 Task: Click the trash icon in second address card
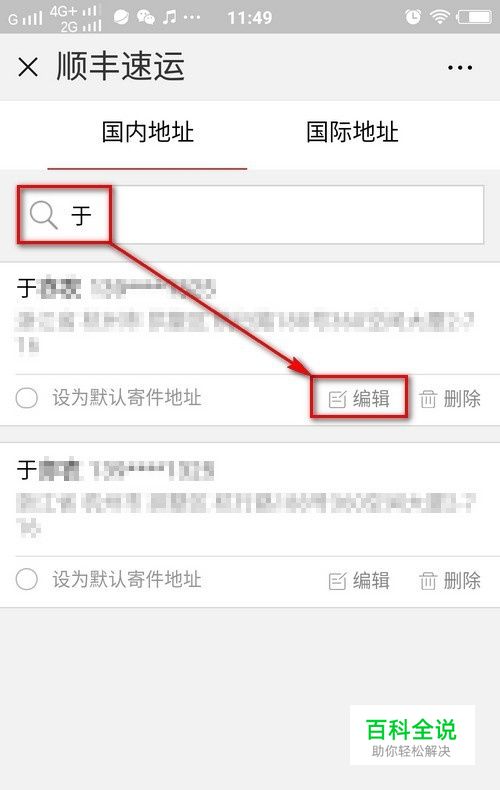click(x=428, y=581)
